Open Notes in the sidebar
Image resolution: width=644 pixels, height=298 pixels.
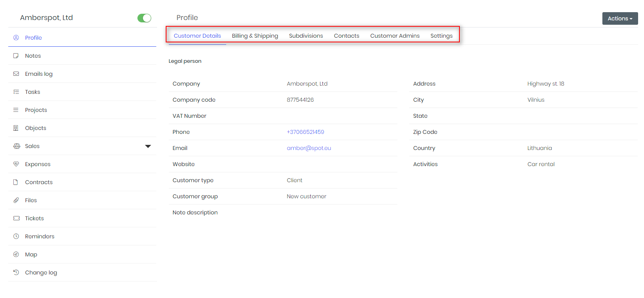tap(82, 56)
